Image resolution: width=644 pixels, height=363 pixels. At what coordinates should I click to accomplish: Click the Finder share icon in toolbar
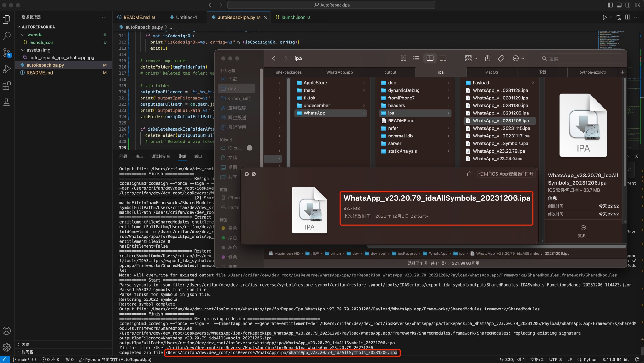487,58
